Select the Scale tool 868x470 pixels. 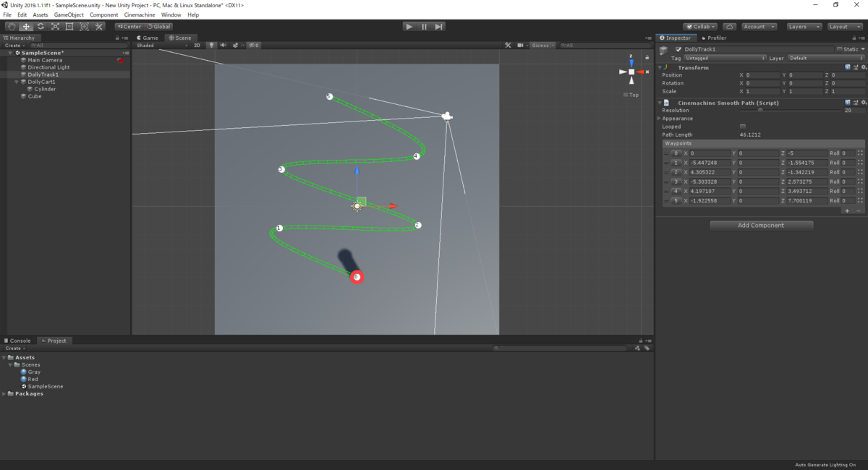coord(55,27)
